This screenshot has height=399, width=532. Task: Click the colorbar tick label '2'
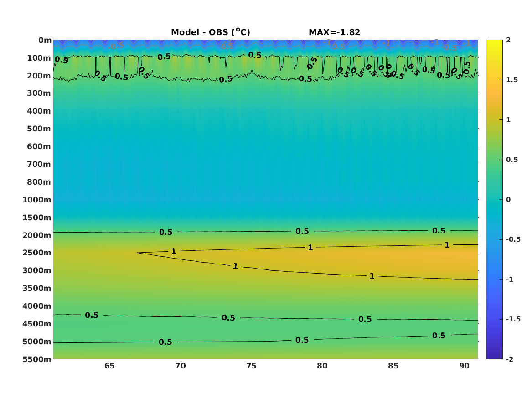[508, 40]
